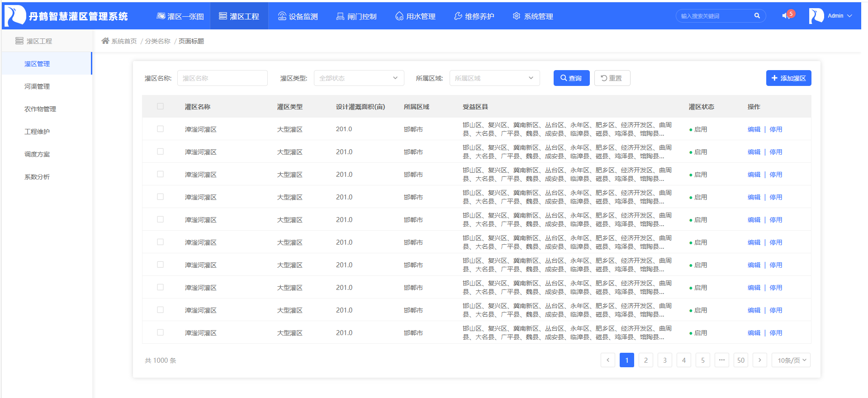Click the 共 1000 条 total count text
Viewport: 868px width, 398px height.
[161, 360]
